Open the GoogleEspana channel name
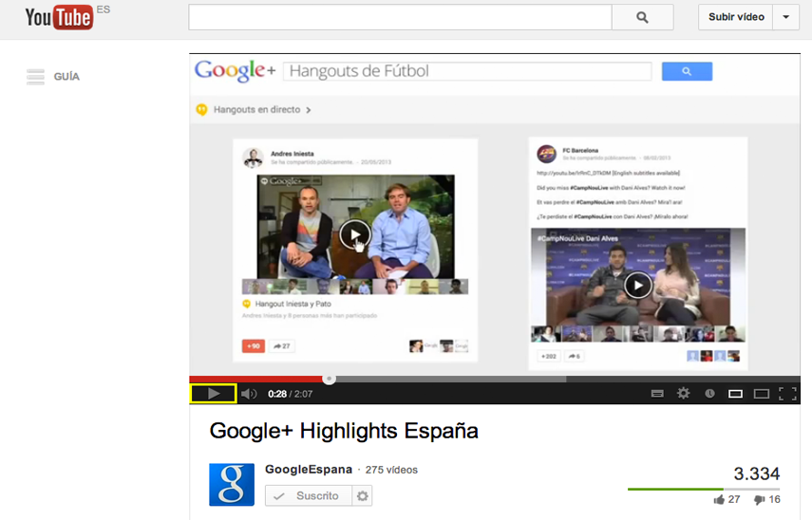Viewport: 812px width, 520px height. click(309, 470)
